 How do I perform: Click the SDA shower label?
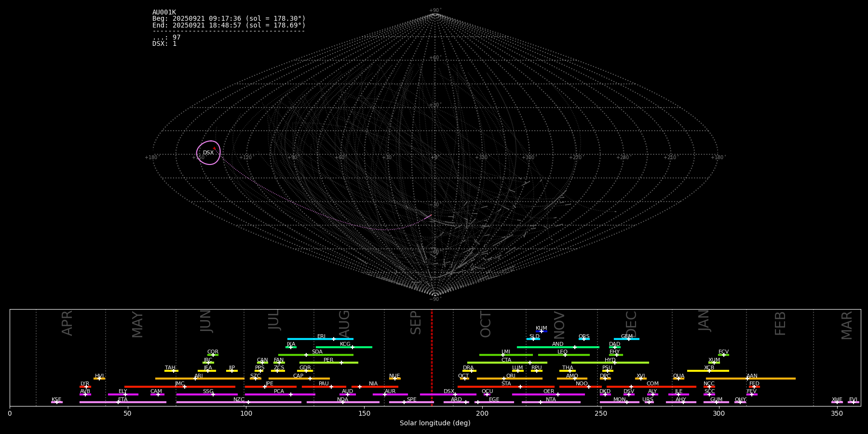317,352
